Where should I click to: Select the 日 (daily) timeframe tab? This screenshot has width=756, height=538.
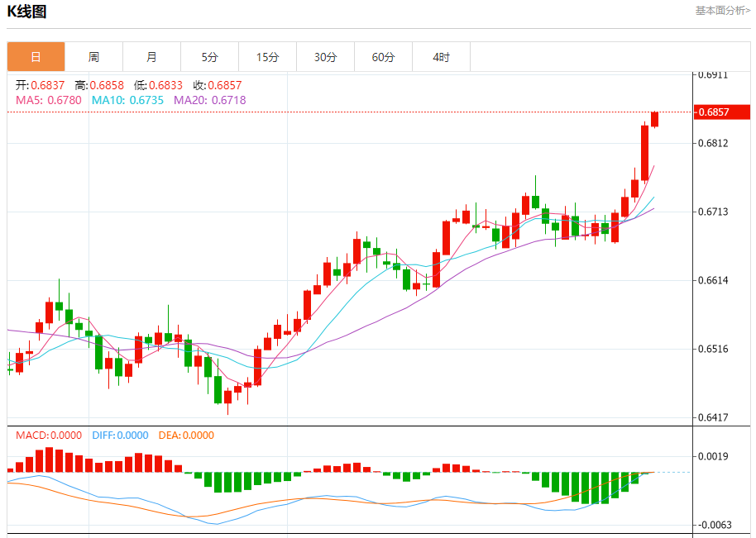click(x=36, y=57)
